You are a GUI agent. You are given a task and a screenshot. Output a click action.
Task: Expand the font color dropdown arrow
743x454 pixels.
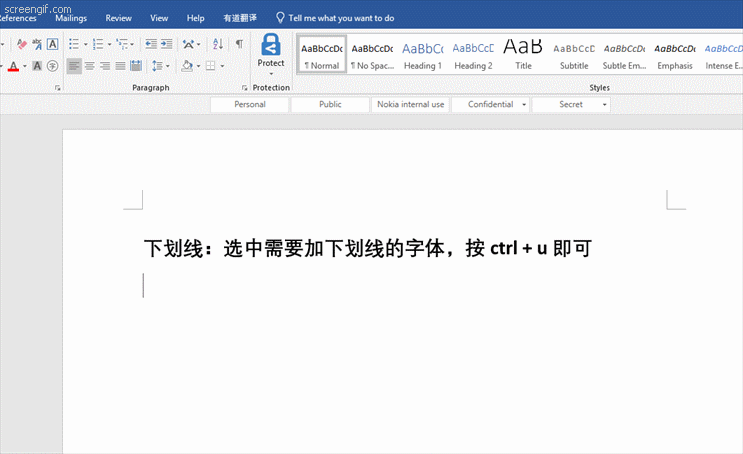(x=25, y=66)
